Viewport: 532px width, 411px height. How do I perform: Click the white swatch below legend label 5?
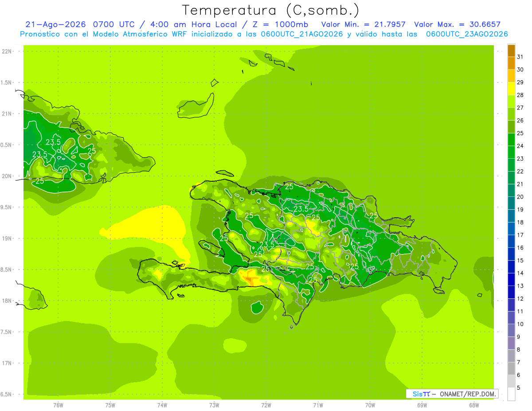click(511, 394)
